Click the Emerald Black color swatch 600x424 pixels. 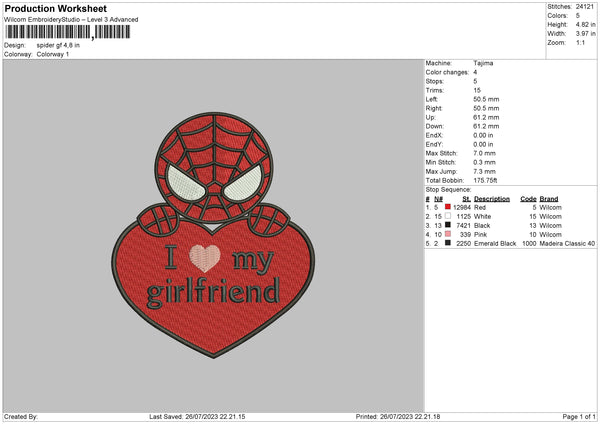447,243
